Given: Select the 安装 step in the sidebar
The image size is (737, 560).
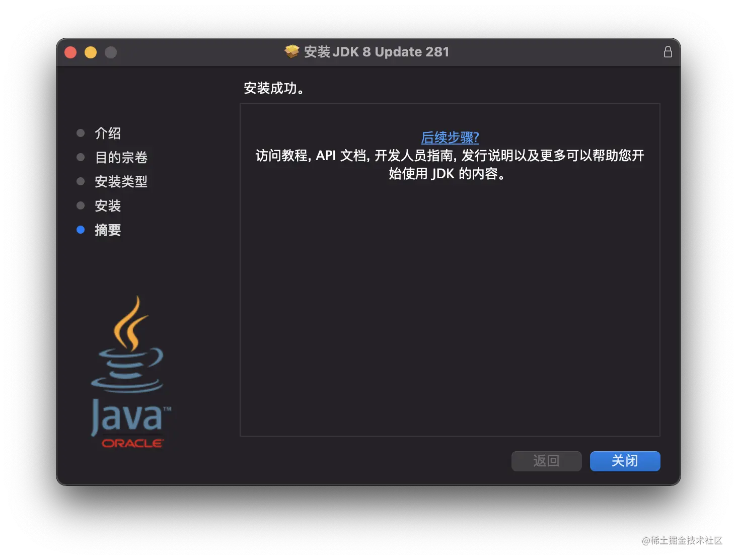Looking at the screenshot, I should pyautogui.click(x=107, y=205).
